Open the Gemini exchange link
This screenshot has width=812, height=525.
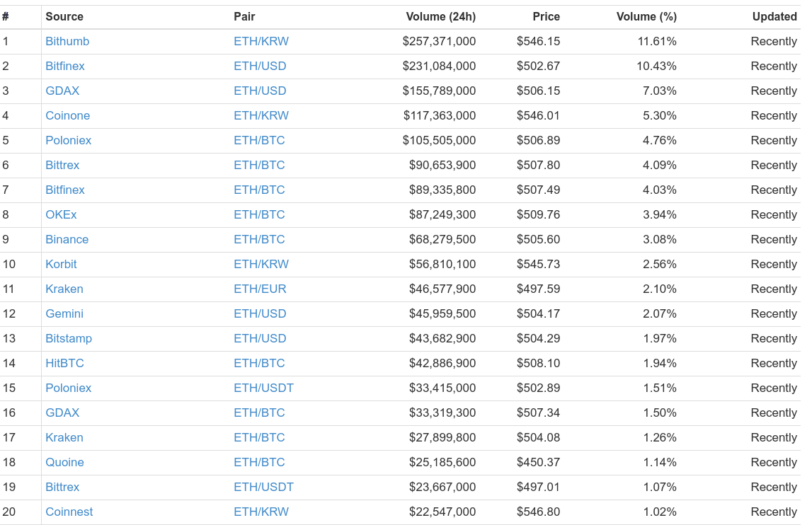64,313
